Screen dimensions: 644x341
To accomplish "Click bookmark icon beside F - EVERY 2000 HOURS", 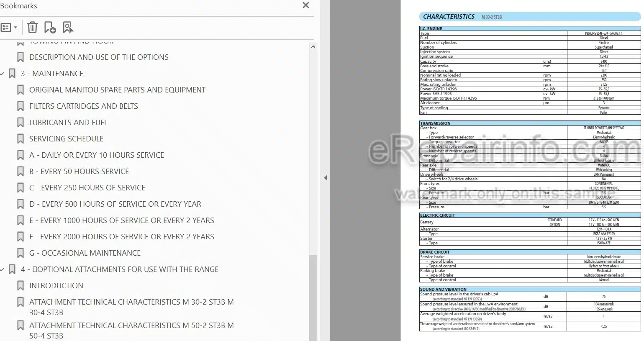I will pos(20,237).
